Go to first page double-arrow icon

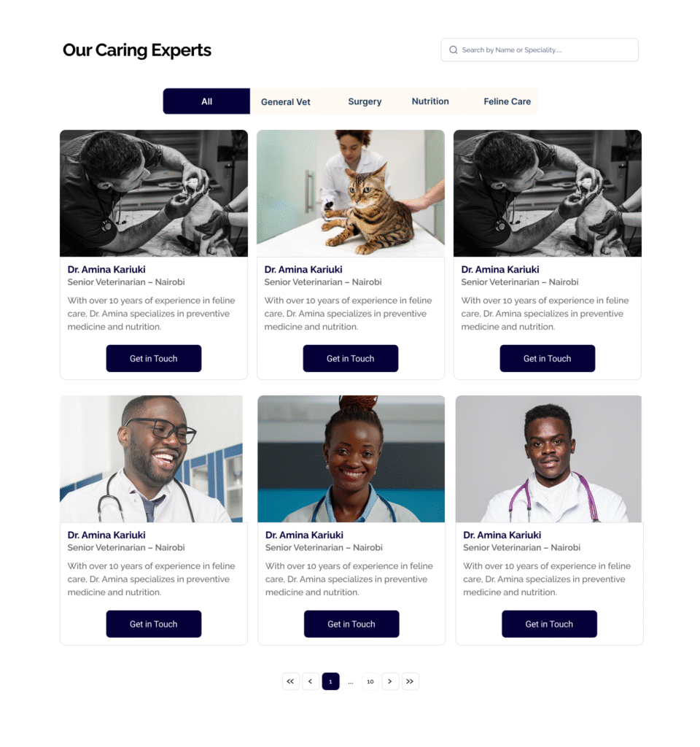tap(290, 681)
